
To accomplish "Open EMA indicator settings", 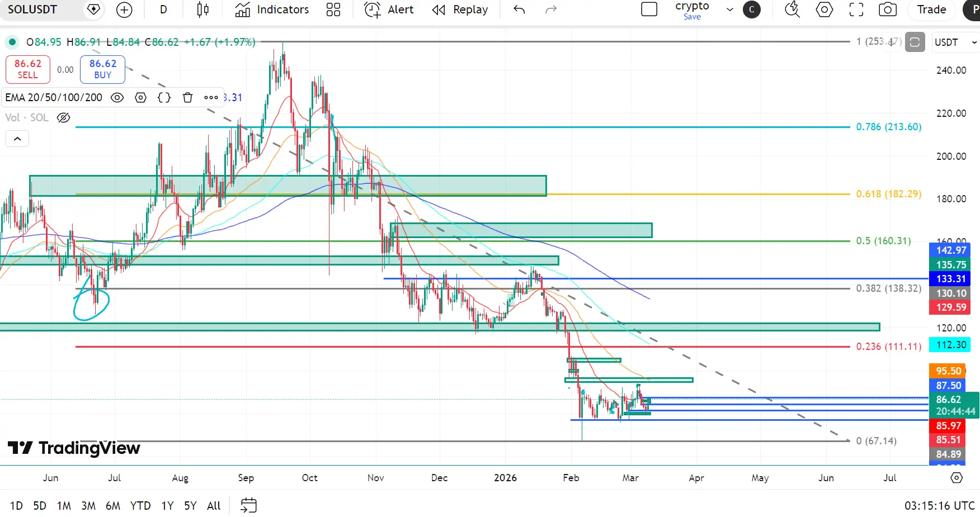I will pos(141,98).
